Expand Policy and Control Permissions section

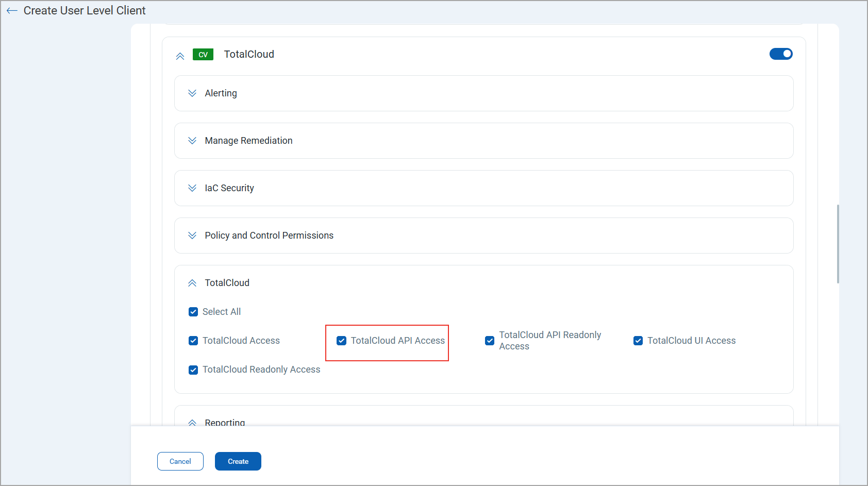coord(192,236)
